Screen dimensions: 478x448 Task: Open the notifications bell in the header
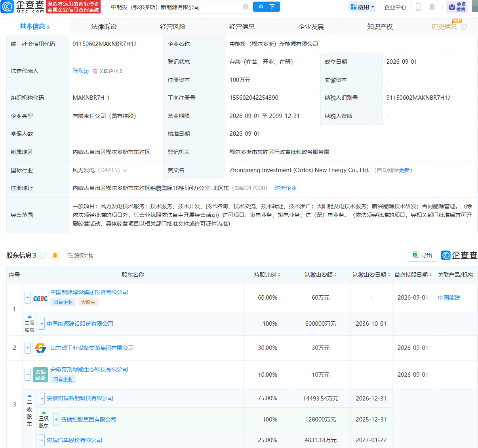[x=432, y=7]
